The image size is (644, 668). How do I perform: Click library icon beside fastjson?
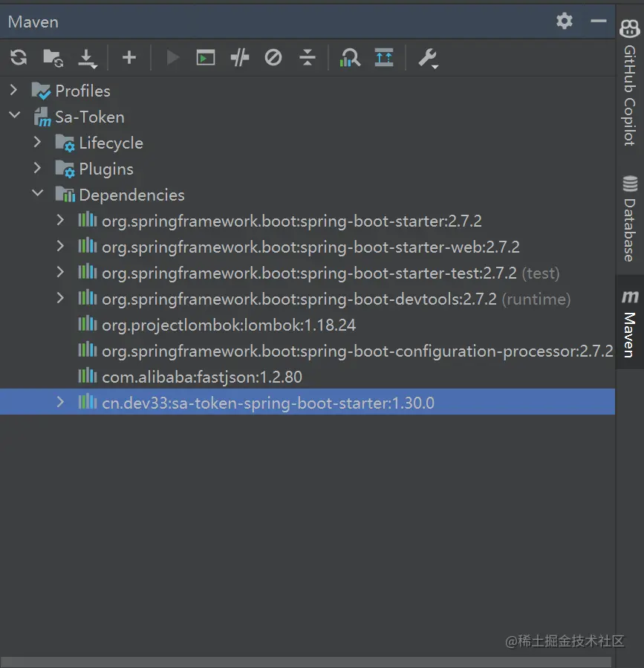click(x=88, y=376)
